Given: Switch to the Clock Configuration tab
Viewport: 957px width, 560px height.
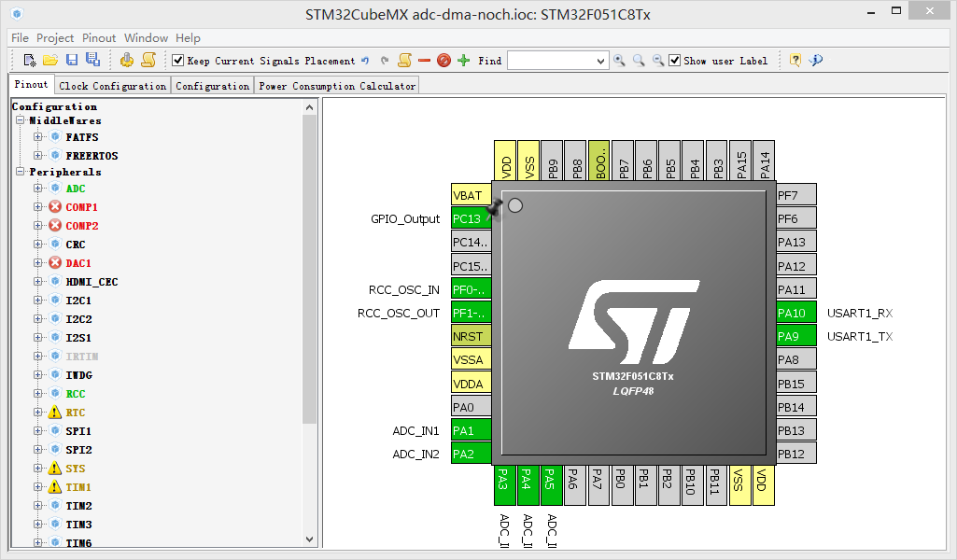Looking at the screenshot, I should pyautogui.click(x=112, y=86).
